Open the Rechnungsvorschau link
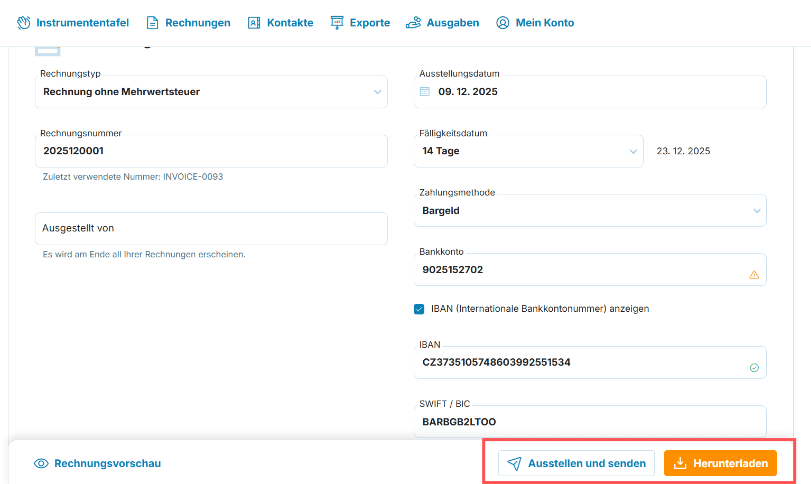This screenshot has width=811, height=484. (97, 463)
